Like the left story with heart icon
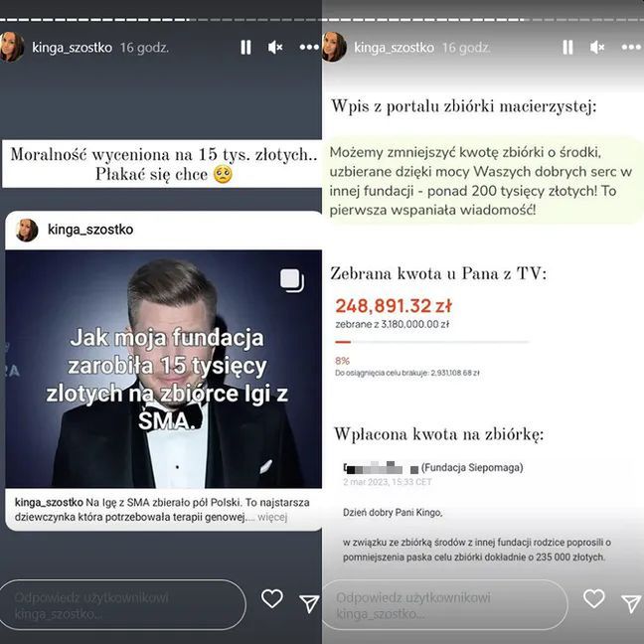Viewport: 644px width, 644px height. pos(272,598)
